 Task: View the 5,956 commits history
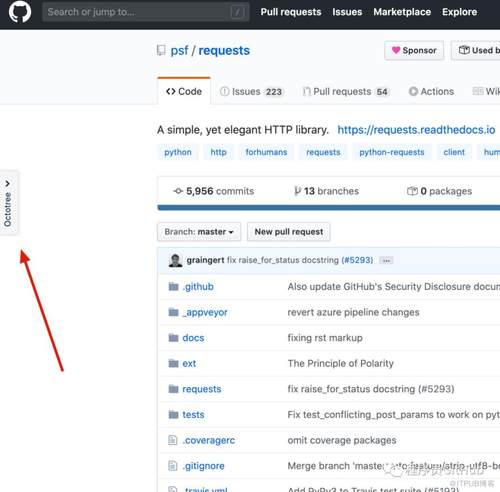[x=214, y=191]
